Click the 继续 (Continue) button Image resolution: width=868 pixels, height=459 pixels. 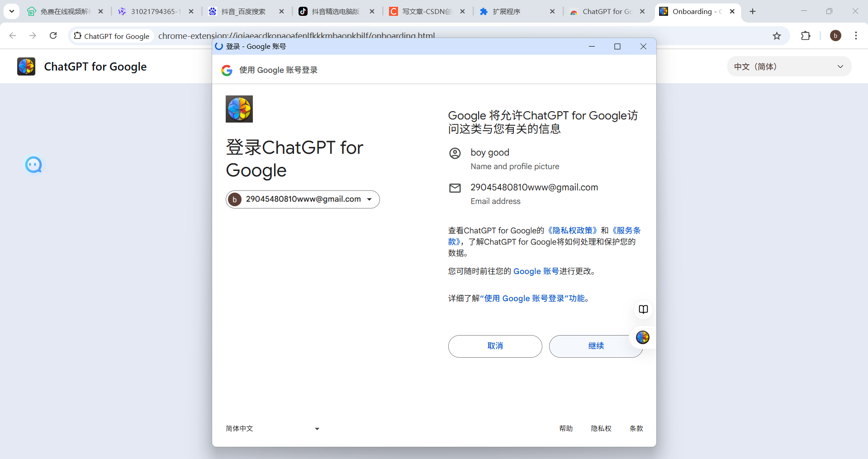pos(596,346)
